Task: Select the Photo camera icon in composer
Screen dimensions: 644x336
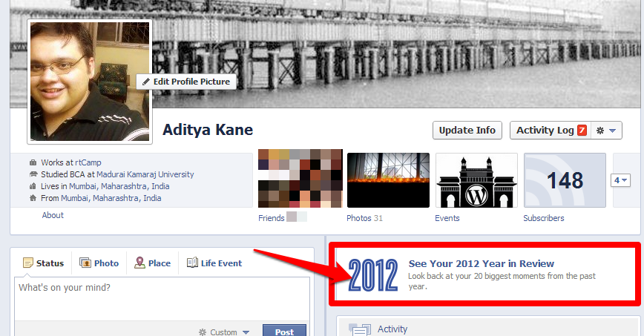Action: (85, 263)
